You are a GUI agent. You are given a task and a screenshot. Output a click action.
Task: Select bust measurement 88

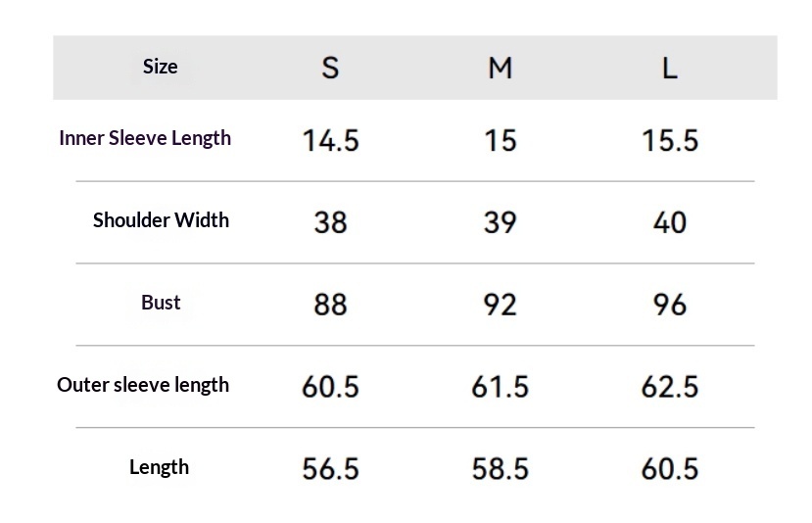tap(330, 305)
